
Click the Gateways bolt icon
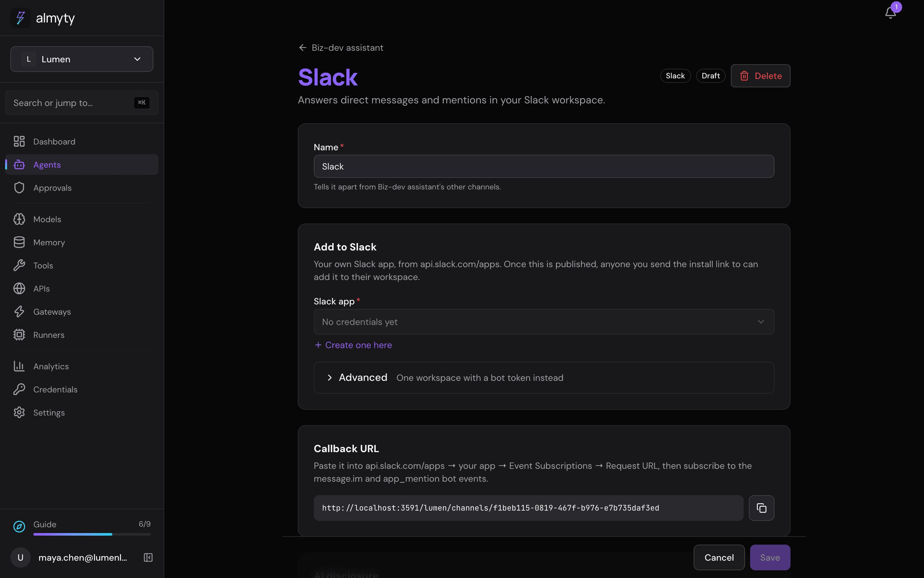pyautogui.click(x=19, y=311)
